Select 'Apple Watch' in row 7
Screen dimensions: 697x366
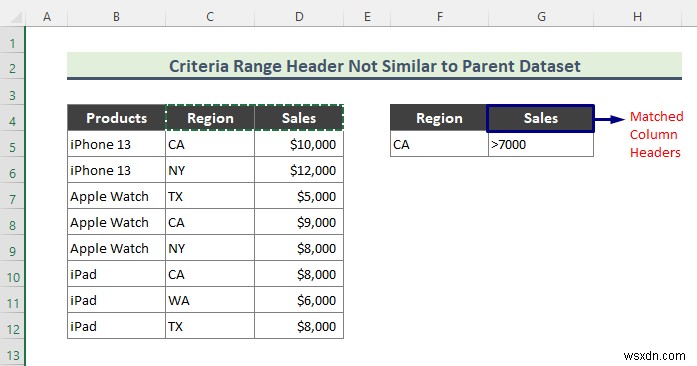(116, 196)
